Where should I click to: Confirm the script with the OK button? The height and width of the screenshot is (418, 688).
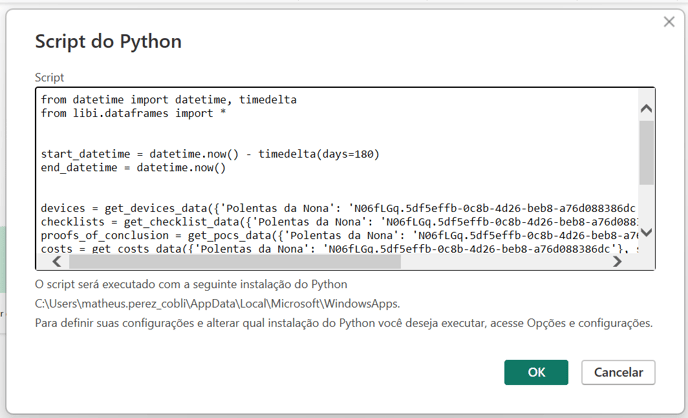[536, 372]
